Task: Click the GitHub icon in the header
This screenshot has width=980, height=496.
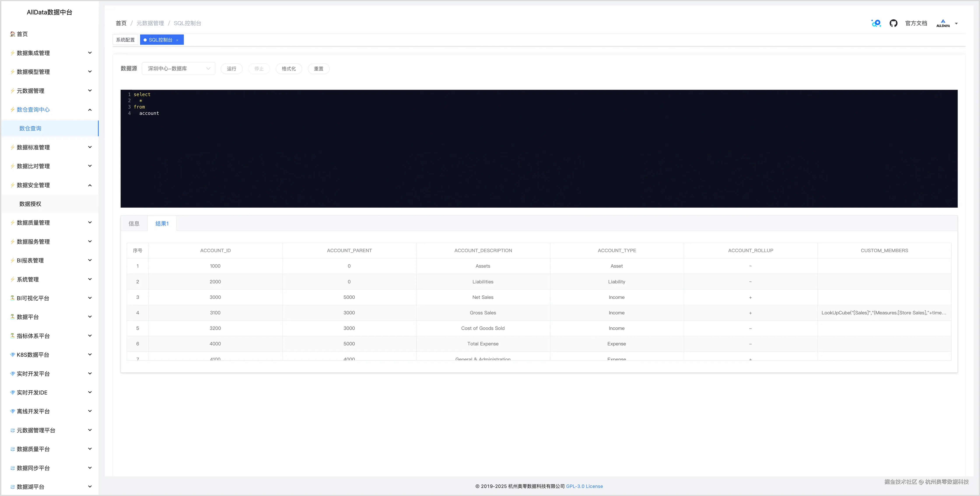Action: (893, 23)
